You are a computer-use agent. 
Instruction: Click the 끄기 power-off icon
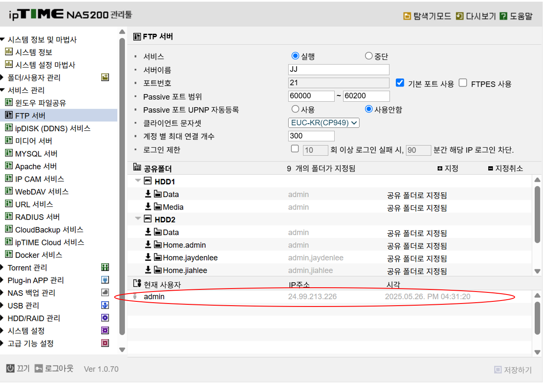[10, 368]
